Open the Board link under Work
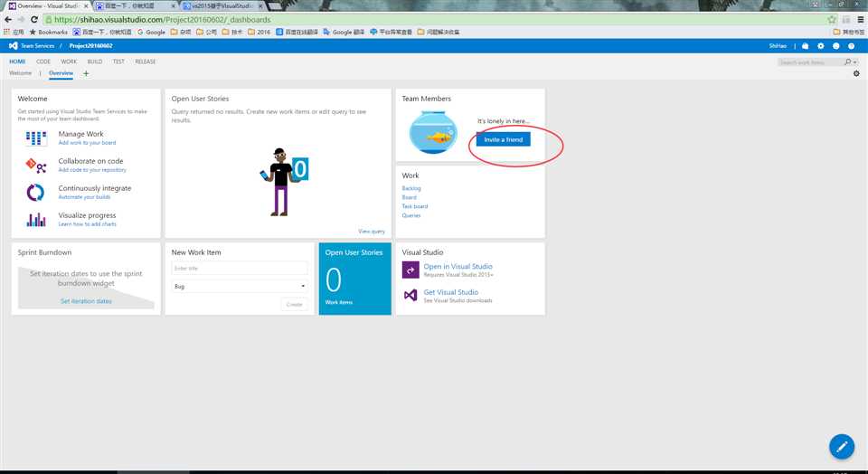Image resolution: width=868 pixels, height=474 pixels. 409,197
